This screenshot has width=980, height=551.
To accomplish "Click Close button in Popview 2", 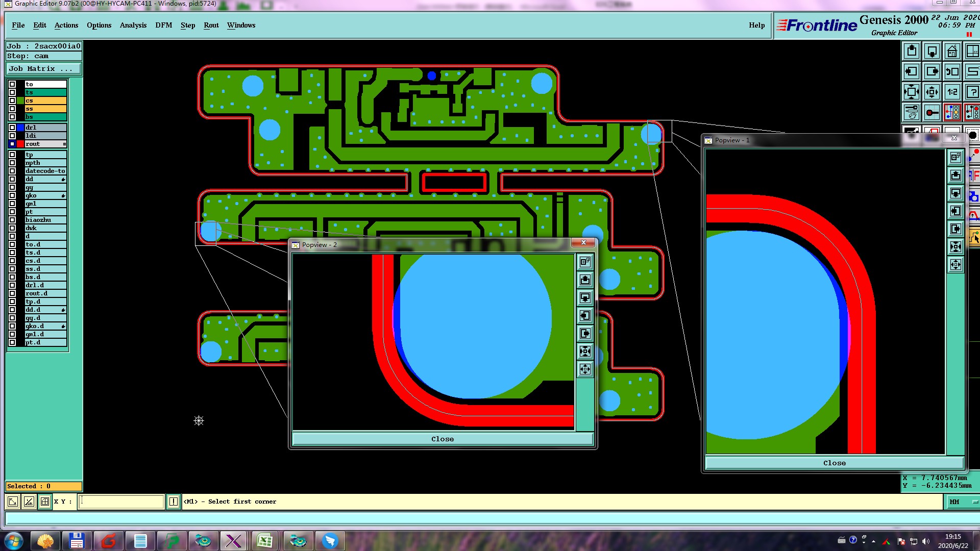I will click(x=442, y=439).
